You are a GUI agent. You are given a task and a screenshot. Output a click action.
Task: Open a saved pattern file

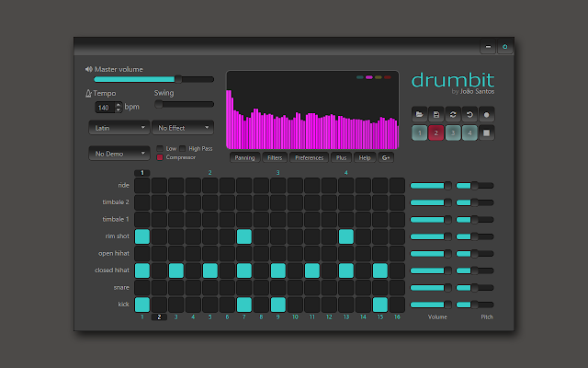click(x=419, y=114)
